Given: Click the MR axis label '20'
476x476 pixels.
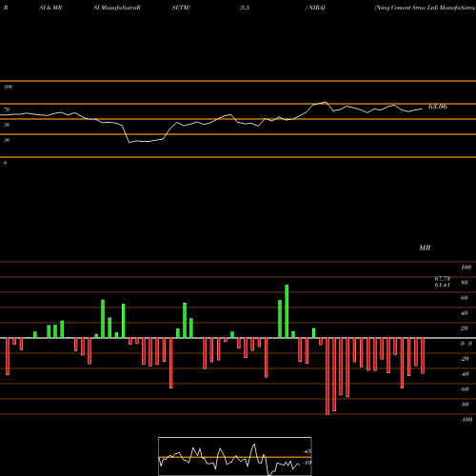Looking at the screenshot, I should (465, 328).
